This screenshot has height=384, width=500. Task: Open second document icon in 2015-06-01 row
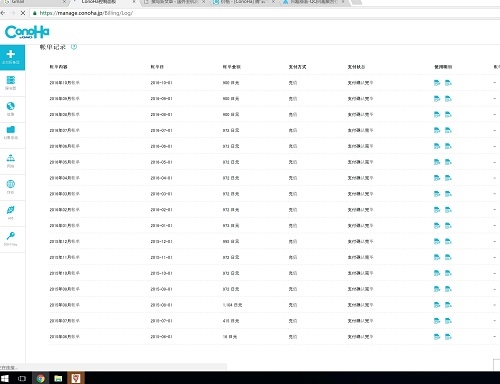pos(448,337)
